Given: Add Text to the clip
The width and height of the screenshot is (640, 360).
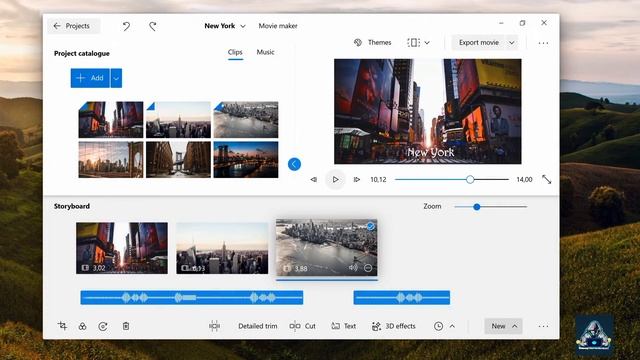Looking at the screenshot, I should point(344,326).
